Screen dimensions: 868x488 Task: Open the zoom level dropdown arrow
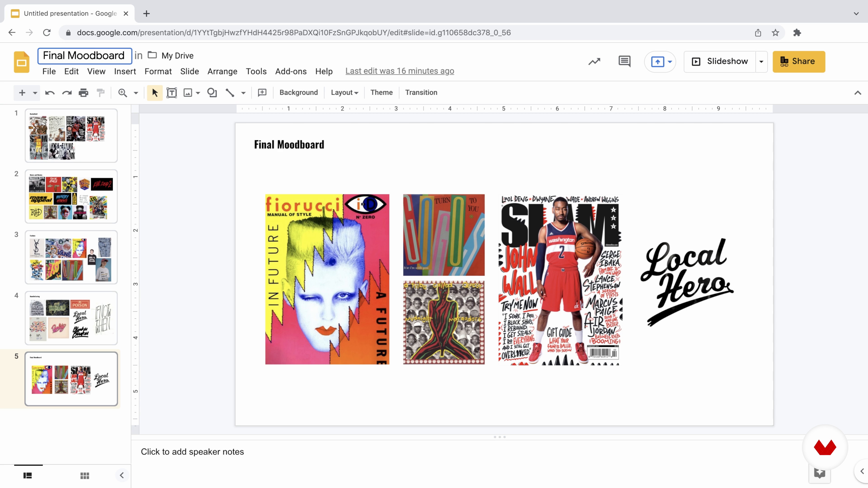(x=136, y=93)
